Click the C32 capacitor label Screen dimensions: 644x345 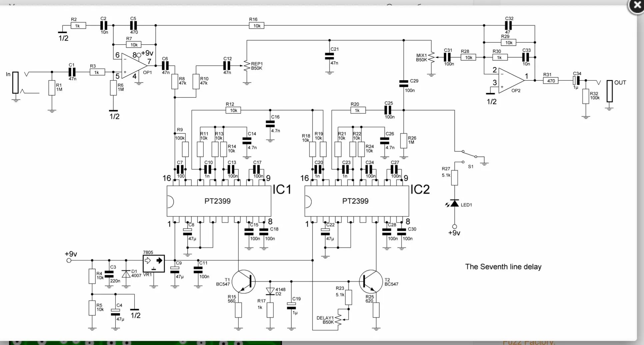(x=509, y=19)
